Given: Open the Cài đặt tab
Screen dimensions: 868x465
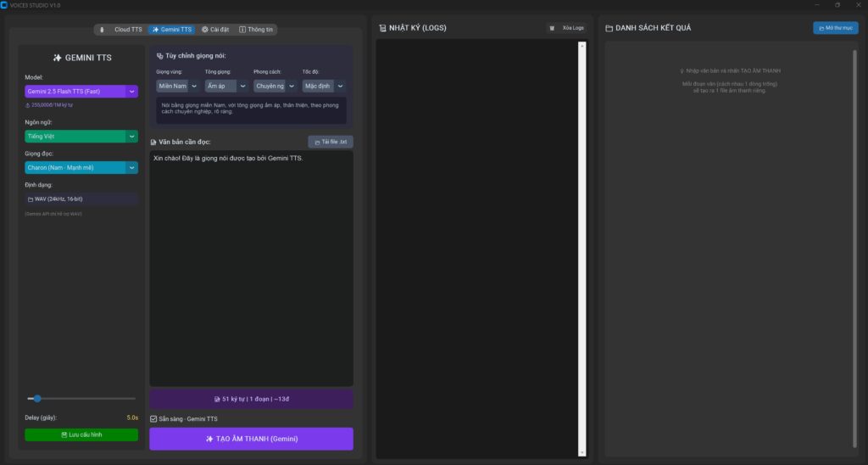Looking at the screenshot, I should pyautogui.click(x=215, y=30).
